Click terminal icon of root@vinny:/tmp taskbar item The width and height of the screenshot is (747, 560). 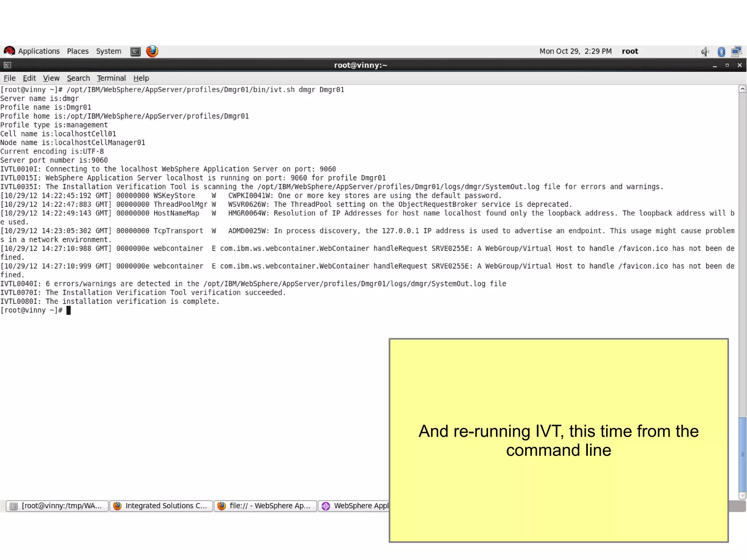13,506
